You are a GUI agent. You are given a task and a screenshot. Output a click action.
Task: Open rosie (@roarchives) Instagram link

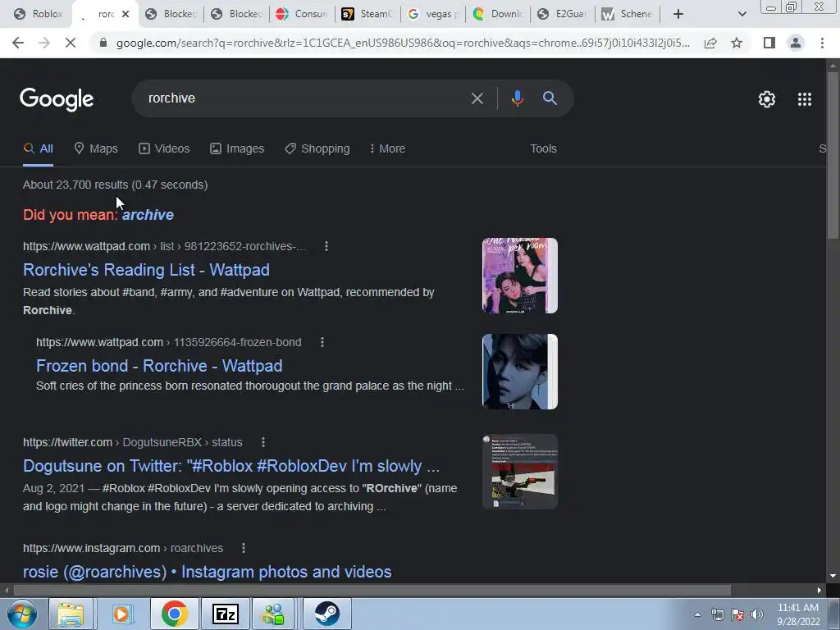[x=208, y=572]
